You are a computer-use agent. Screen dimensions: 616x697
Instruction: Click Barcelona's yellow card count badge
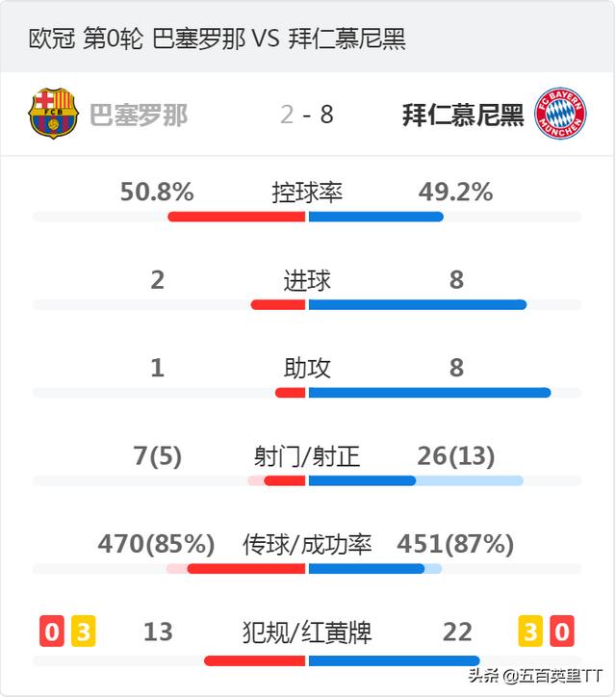click(84, 631)
